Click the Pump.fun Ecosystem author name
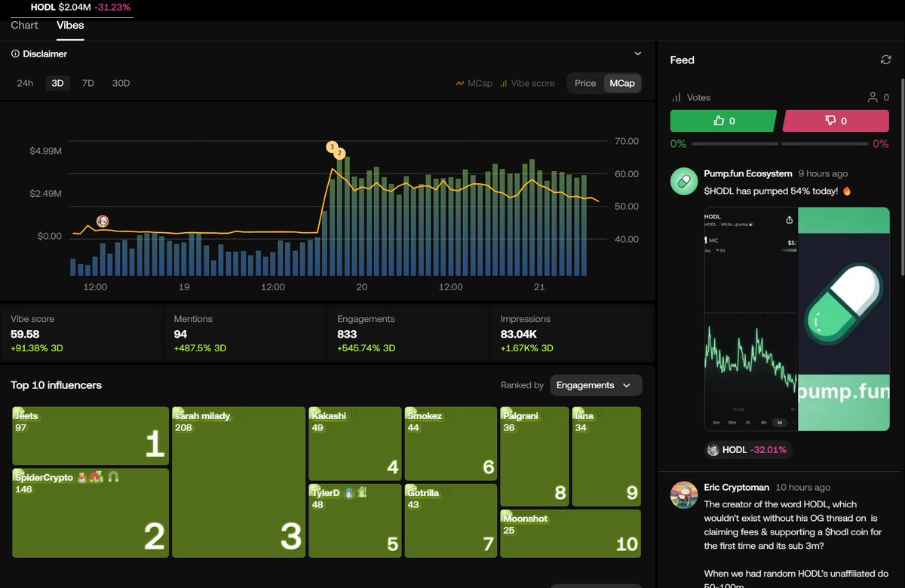The height and width of the screenshot is (588, 905). (x=748, y=174)
